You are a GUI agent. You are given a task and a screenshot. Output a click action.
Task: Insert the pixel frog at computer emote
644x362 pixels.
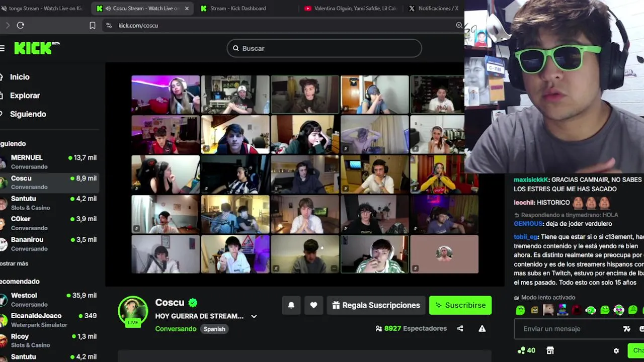562,310
